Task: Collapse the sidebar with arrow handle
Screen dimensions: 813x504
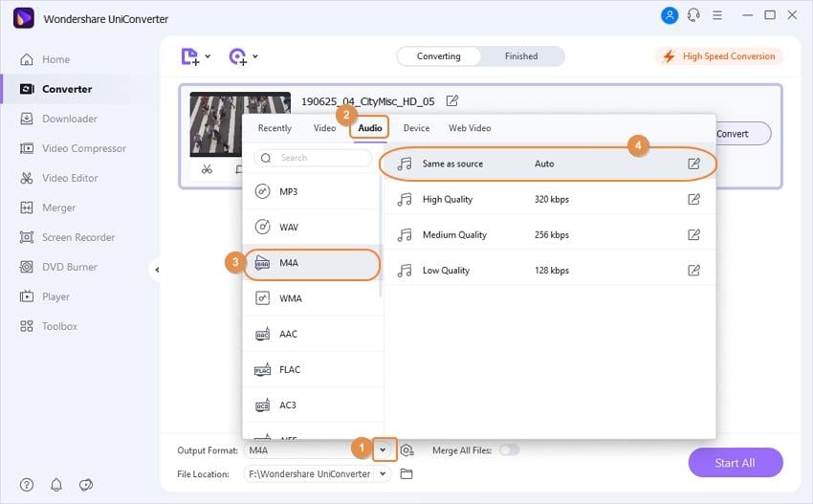Action: [157, 270]
